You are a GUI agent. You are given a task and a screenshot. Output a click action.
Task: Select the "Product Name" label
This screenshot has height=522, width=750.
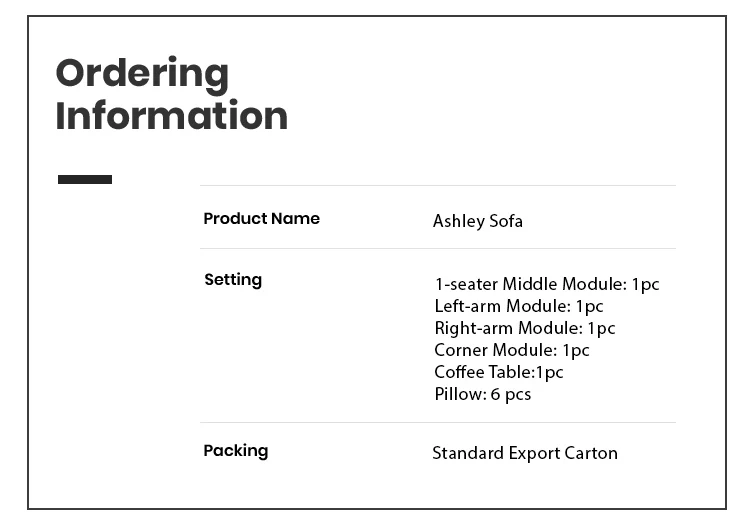pyautogui.click(x=261, y=219)
